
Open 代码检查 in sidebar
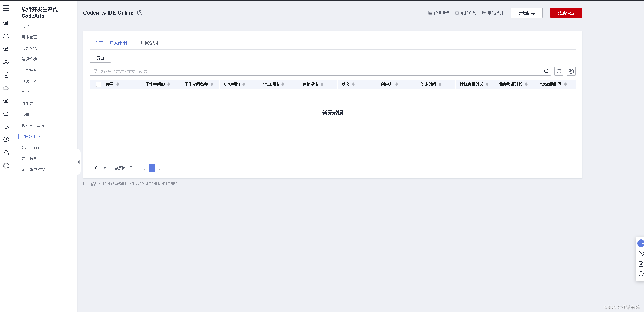coord(29,70)
